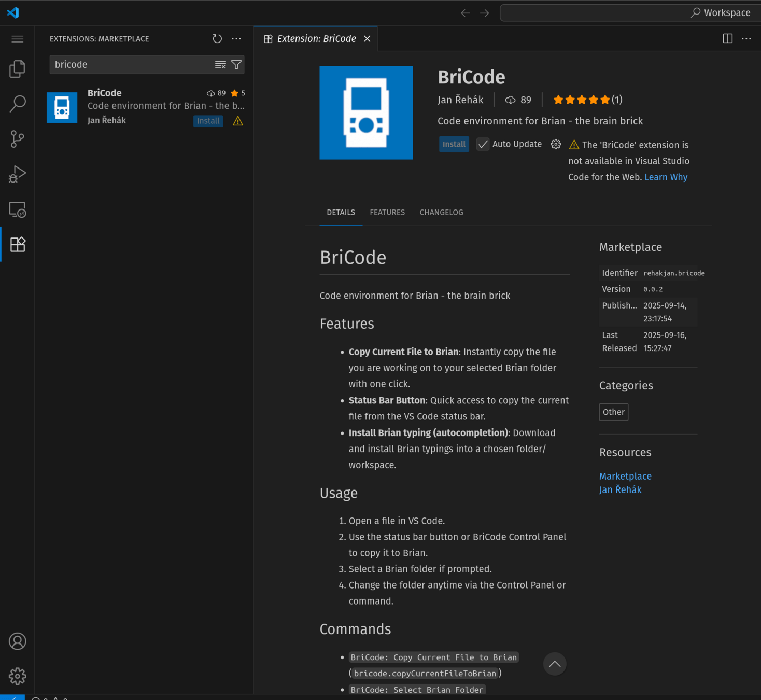This screenshot has height=700, width=761.
Task: Click the install count 89 in header
Action: pos(518,100)
